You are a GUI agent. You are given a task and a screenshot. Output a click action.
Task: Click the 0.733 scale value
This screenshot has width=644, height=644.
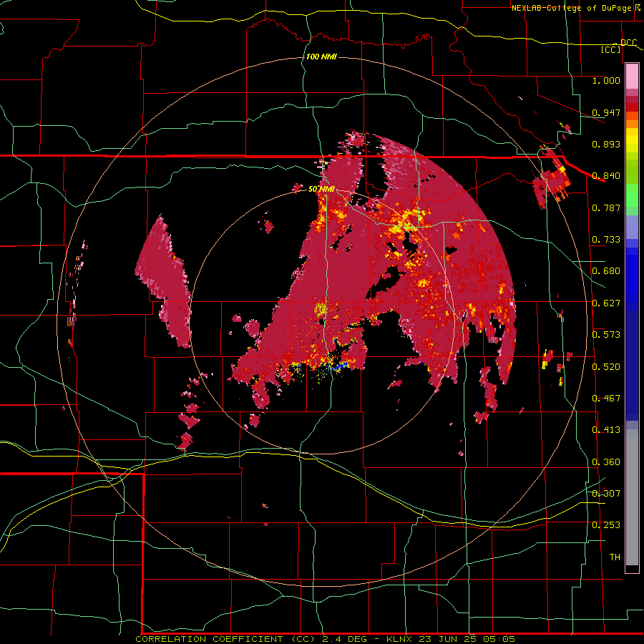click(x=606, y=240)
